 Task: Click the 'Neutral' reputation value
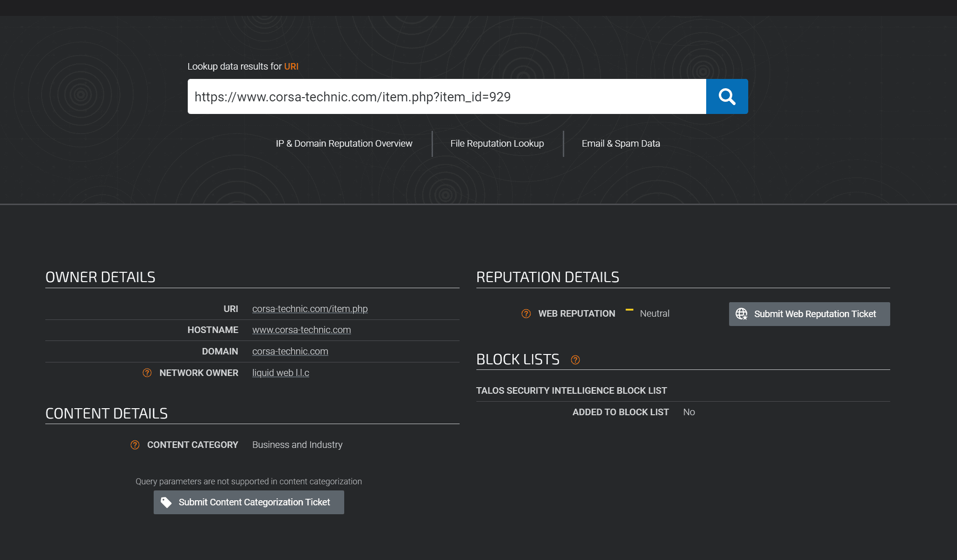654,313
